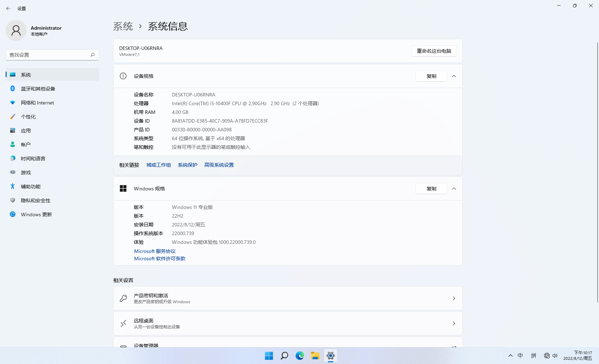Go to Time and language settings
599x364 pixels.
[33, 159]
